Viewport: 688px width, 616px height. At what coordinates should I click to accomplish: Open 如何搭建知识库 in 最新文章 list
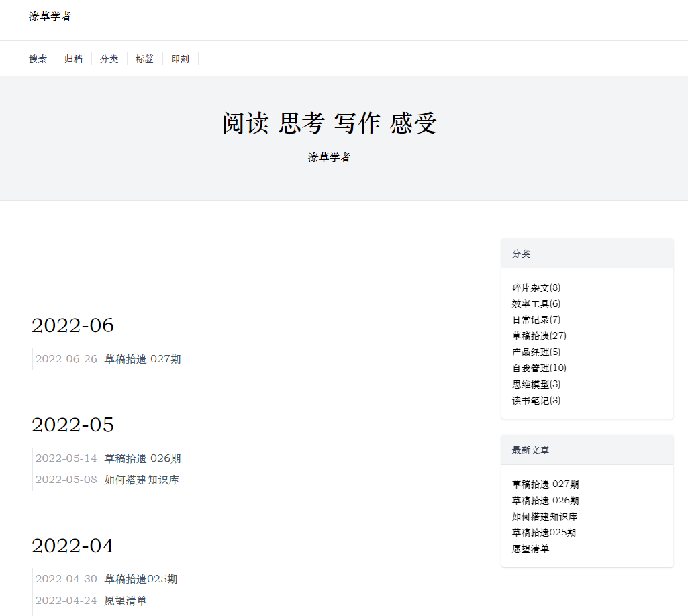(x=544, y=517)
